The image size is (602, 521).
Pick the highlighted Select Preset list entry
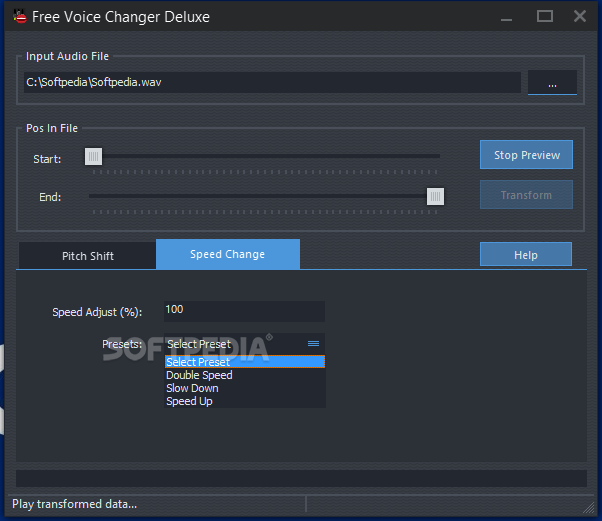click(x=245, y=362)
